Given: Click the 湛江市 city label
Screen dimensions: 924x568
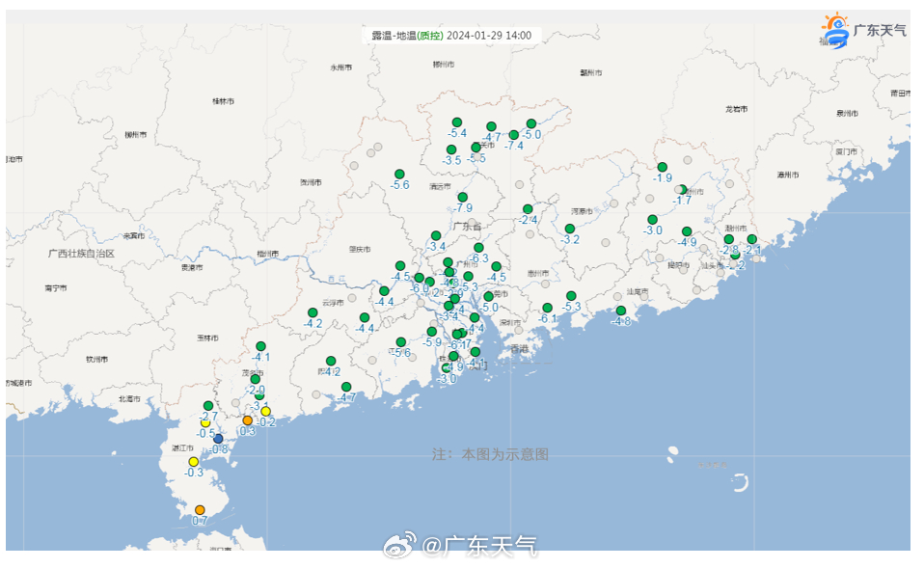Looking at the screenshot, I should pyautogui.click(x=182, y=447).
